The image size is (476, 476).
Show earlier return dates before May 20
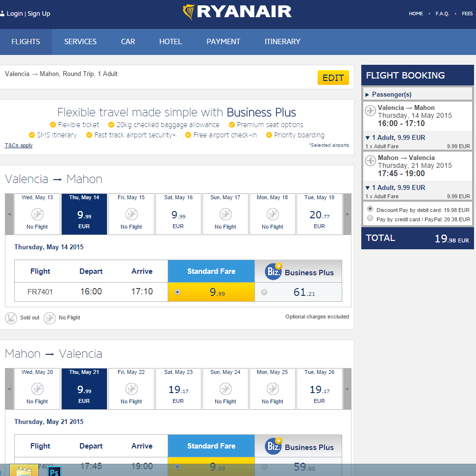[x=9, y=389]
